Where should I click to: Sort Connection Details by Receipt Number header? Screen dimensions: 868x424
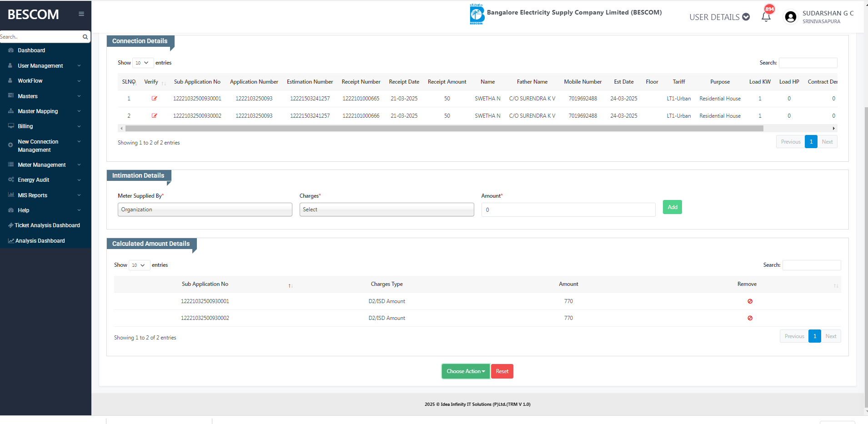point(361,82)
